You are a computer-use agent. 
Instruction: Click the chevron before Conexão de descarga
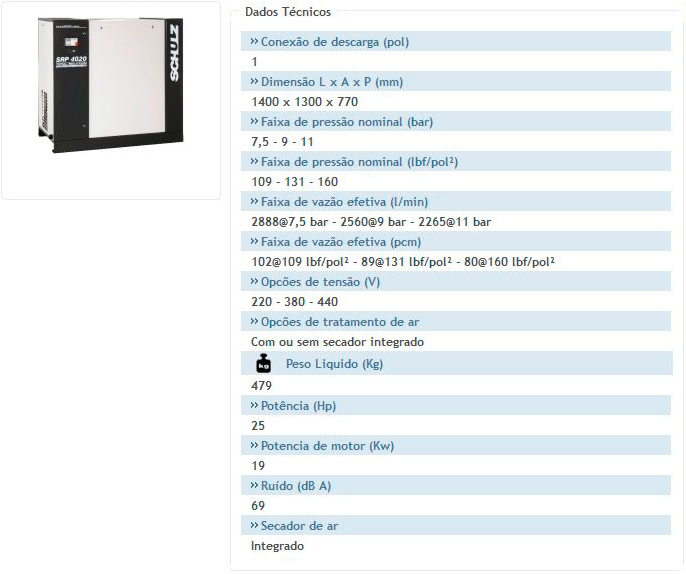(254, 42)
